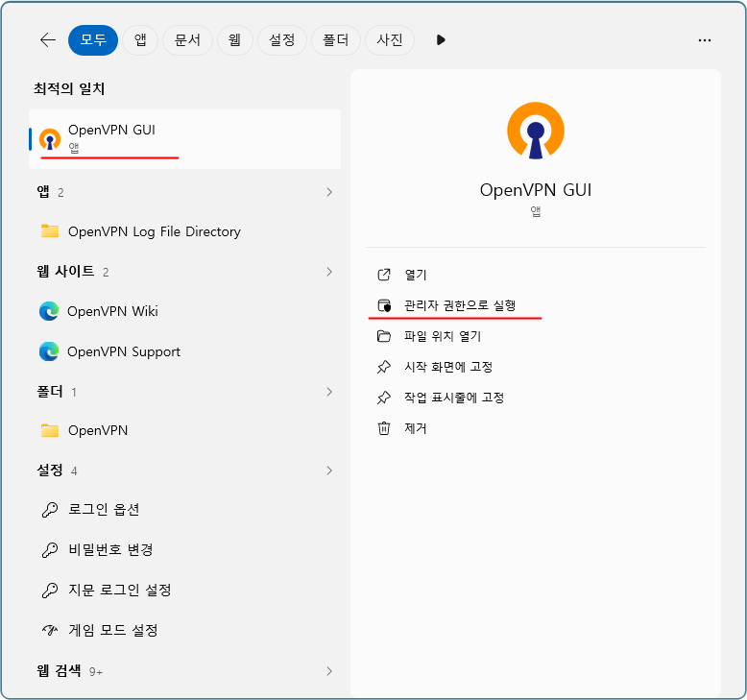Click the Edge icon beside OpenVPN Wiki
This screenshot has height=700, width=747.
point(49,311)
